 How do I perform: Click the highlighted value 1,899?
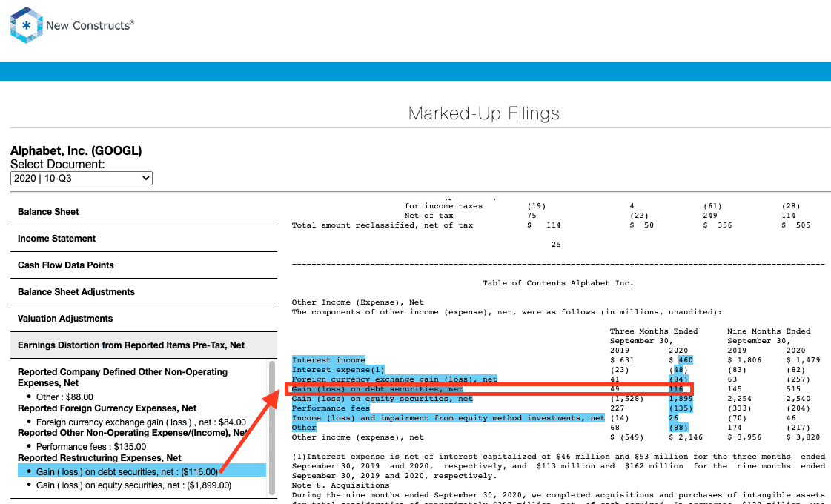coord(681,399)
